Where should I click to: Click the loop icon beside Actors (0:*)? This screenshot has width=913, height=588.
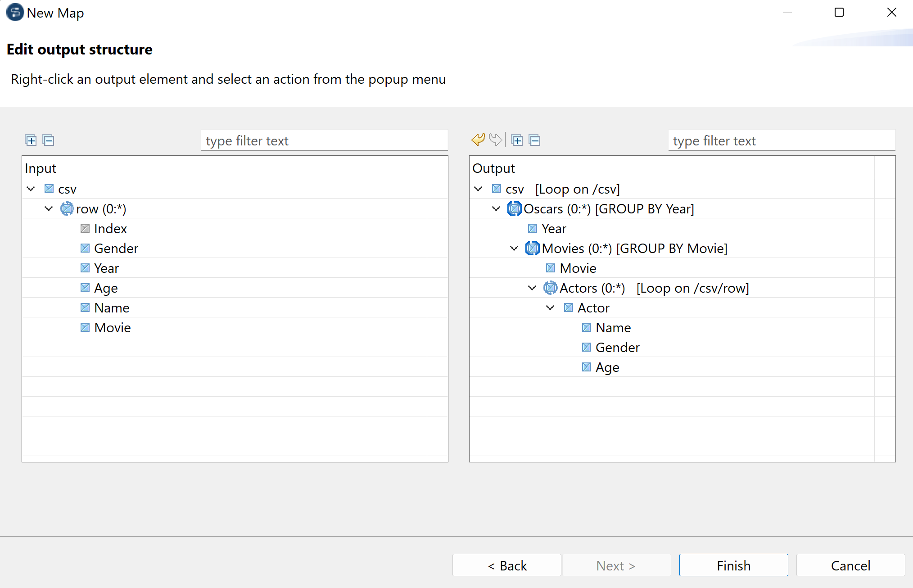(550, 288)
